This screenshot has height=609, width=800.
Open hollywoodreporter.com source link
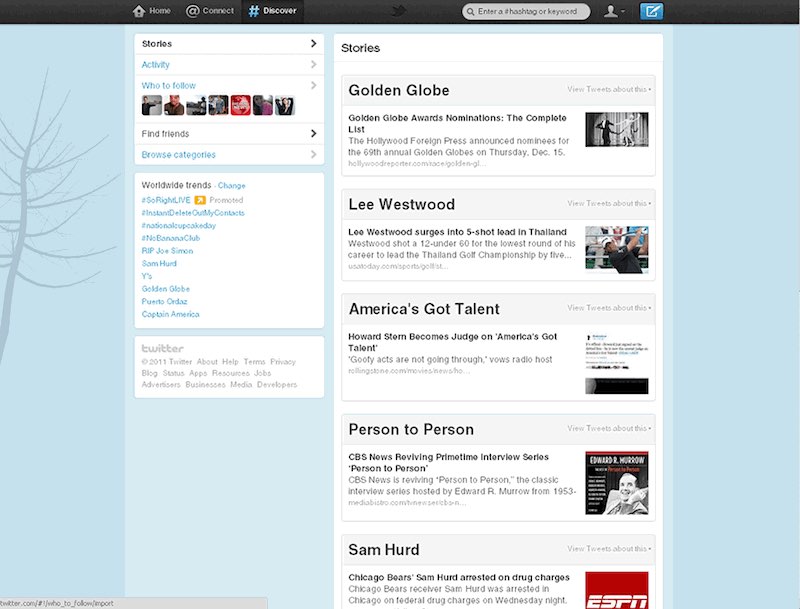point(417,164)
